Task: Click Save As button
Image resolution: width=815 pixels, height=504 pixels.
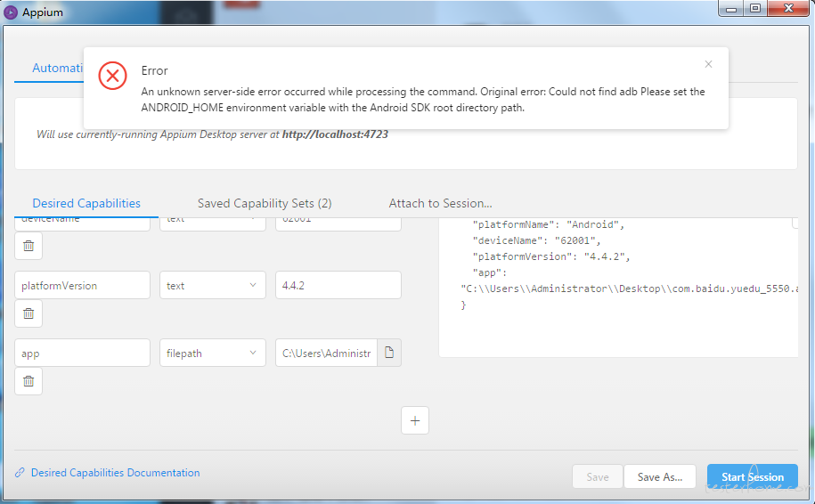Action: coord(660,476)
